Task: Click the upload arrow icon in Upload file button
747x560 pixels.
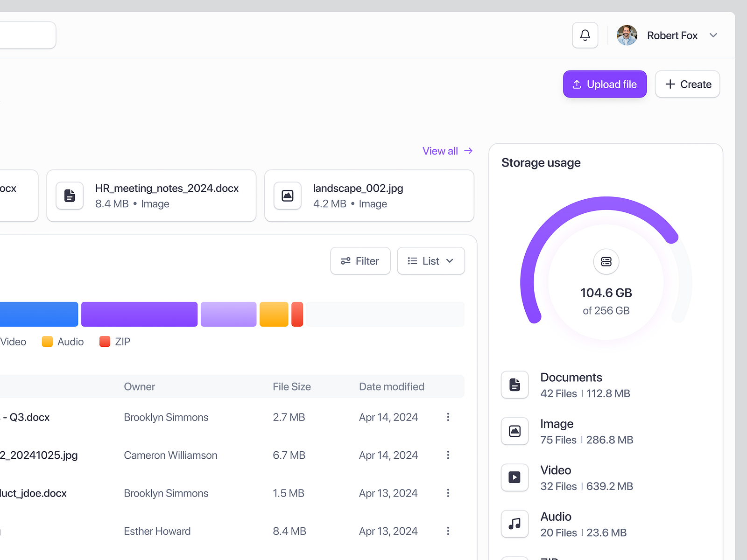Action: pos(576,84)
